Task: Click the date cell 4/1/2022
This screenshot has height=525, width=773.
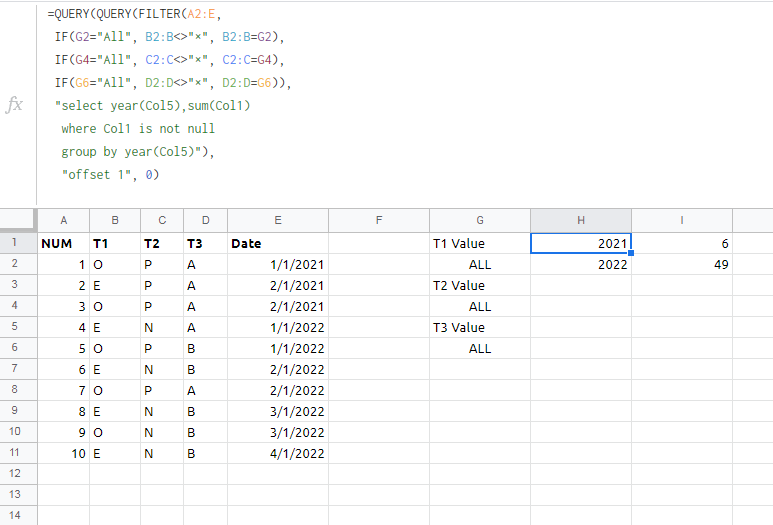Action: 278,453
